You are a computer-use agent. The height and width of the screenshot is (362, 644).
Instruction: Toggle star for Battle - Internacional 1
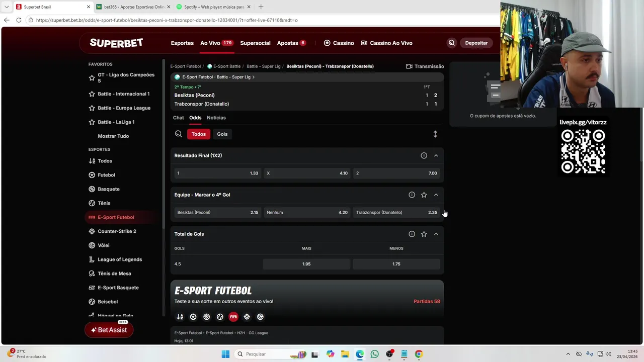coord(92,94)
